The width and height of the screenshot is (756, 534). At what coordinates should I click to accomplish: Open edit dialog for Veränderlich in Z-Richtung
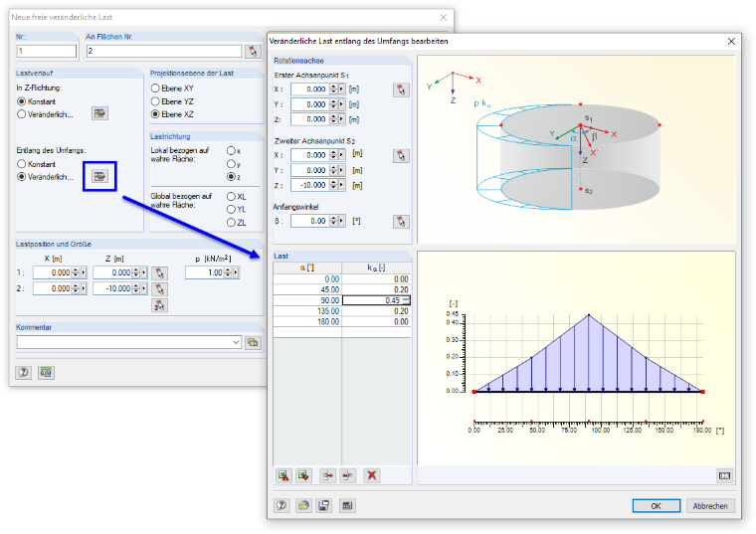click(x=99, y=113)
